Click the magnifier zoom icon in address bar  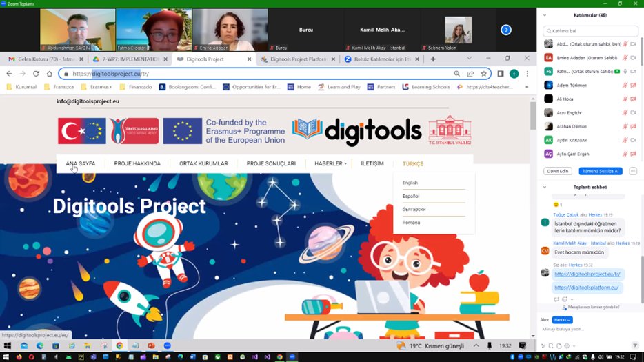coord(456,74)
